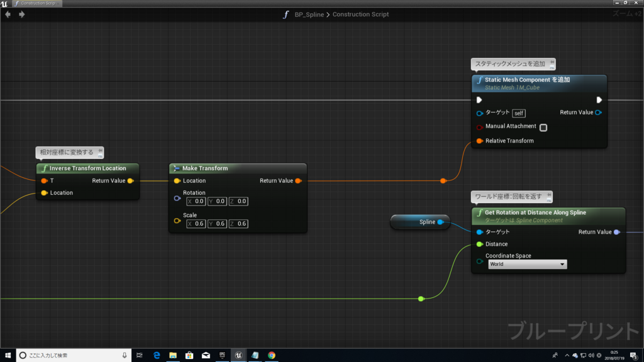This screenshot has height=362, width=644.
Task: Click the Scale pin on Make Transform
Action: [177, 221]
